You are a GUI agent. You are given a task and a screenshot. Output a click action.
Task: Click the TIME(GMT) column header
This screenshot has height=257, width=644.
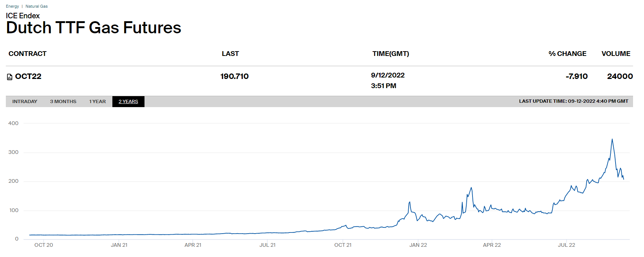(390, 54)
